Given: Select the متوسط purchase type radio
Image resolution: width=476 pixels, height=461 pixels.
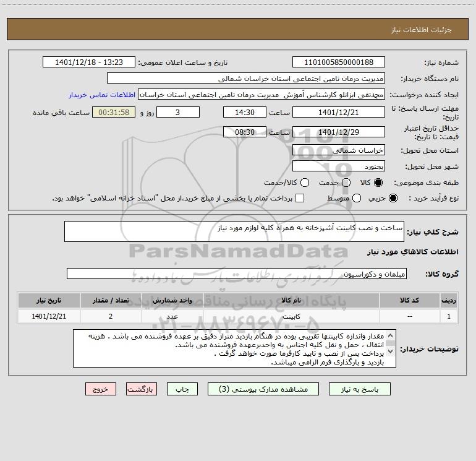Looking at the screenshot, I should pyautogui.click(x=357, y=198).
